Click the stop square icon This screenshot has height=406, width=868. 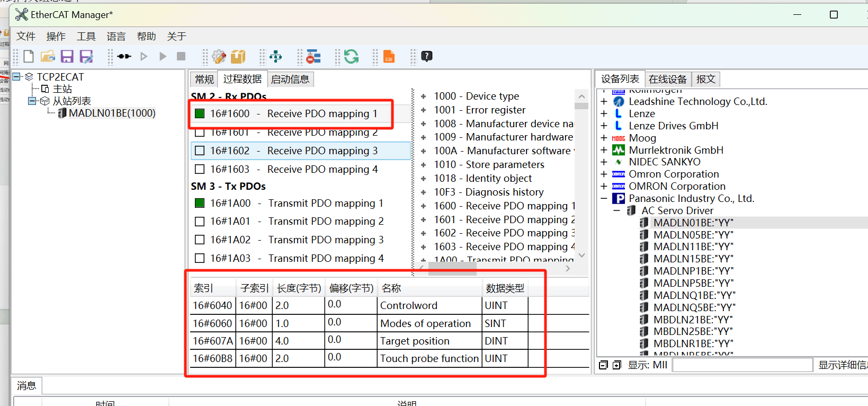pyautogui.click(x=181, y=56)
